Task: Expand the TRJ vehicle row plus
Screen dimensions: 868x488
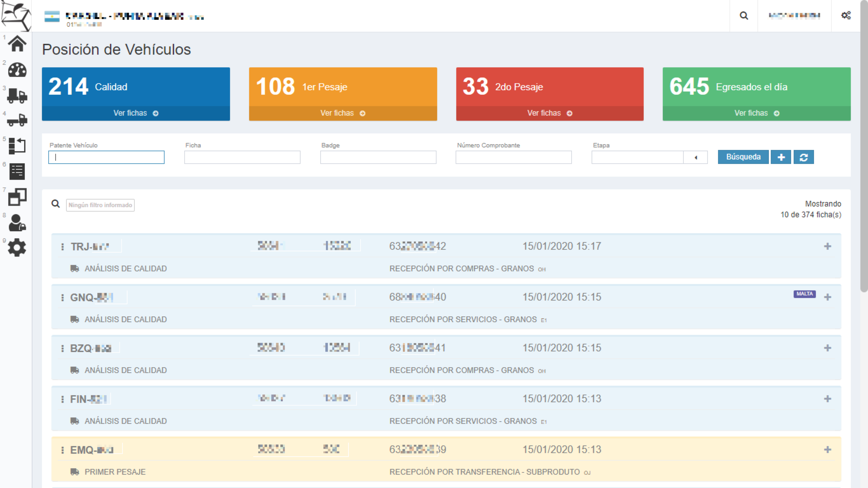Action: [x=827, y=246]
